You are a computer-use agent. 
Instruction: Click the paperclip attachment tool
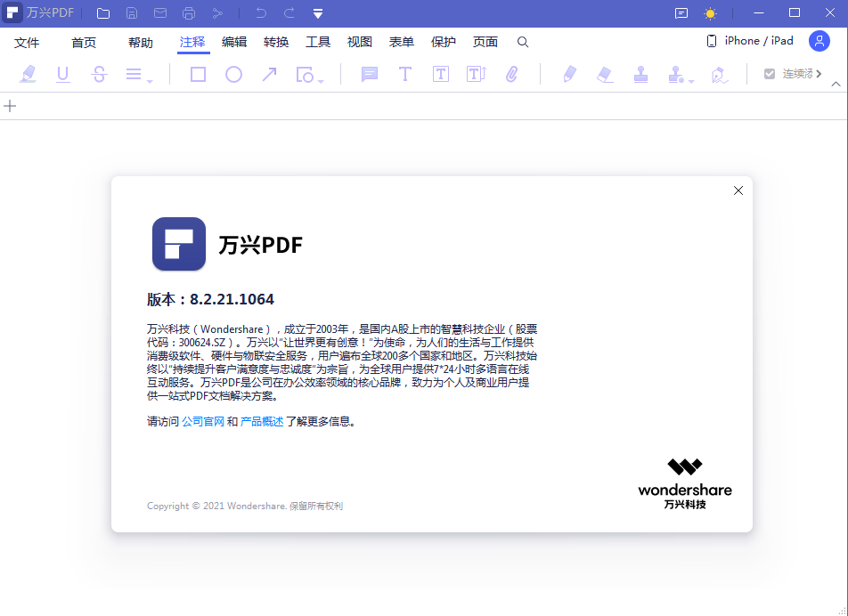tap(511, 74)
